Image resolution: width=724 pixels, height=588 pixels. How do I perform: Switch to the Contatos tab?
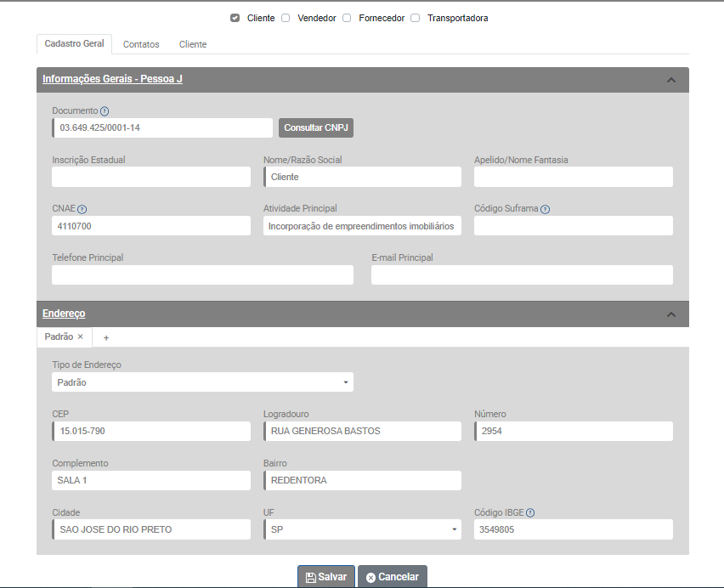pyautogui.click(x=141, y=44)
